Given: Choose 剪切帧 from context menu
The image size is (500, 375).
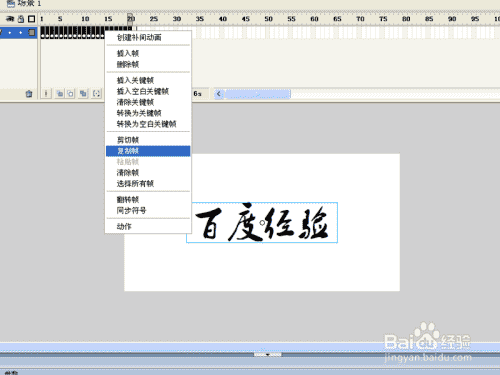Looking at the screenshot, I should [x=148, y=140].
